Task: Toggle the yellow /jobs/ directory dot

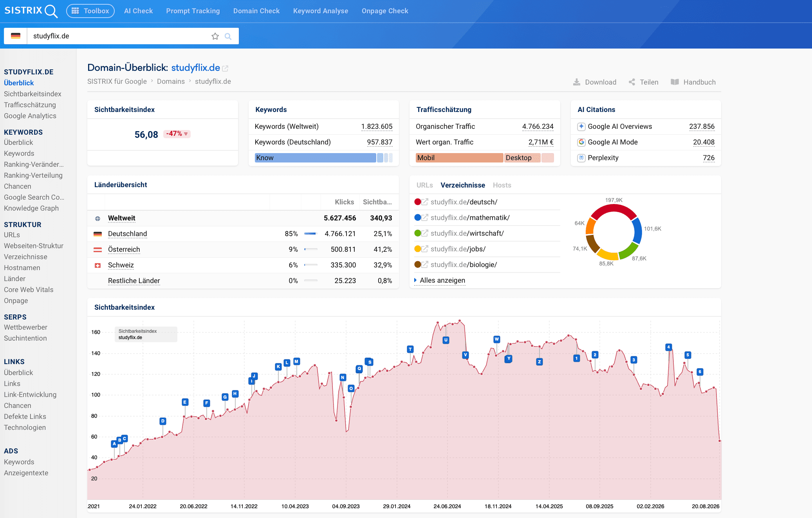Action: pos(418,249)
